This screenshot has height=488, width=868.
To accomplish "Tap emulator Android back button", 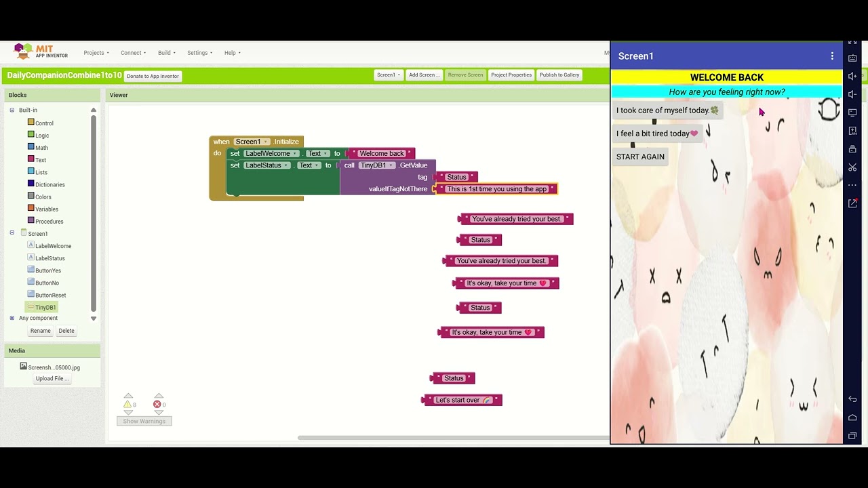I will (x=852, y=399).
